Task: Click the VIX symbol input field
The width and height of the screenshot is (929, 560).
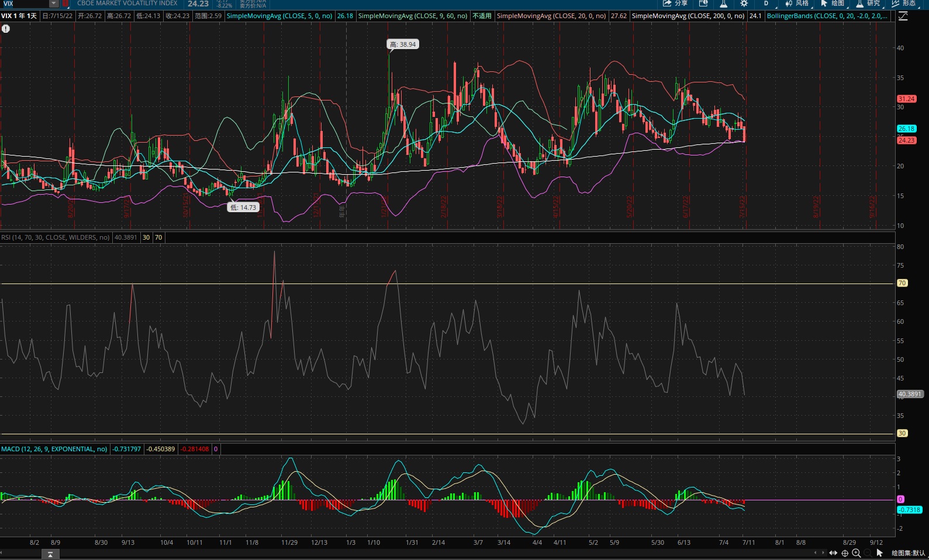Action: tap(25, 4)
